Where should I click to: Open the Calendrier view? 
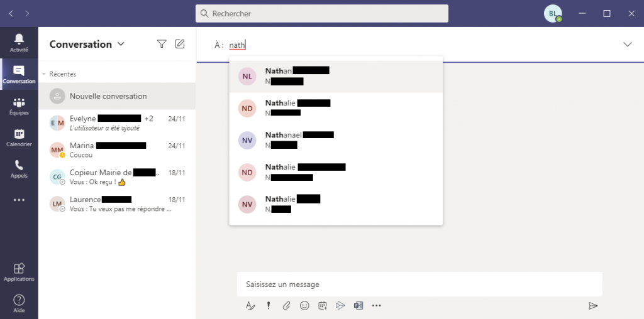click(19, 138)
